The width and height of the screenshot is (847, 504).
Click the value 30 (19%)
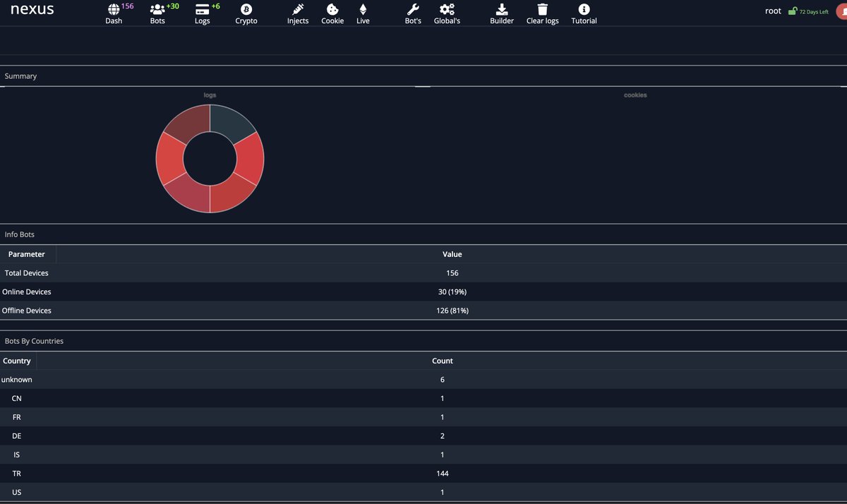452,292
